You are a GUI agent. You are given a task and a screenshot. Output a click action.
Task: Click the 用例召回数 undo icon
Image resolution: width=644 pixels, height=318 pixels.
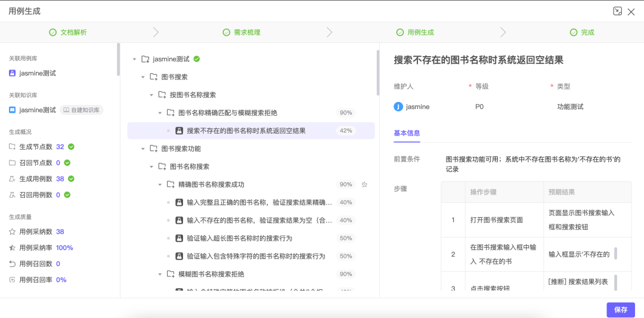click(13, 264)
